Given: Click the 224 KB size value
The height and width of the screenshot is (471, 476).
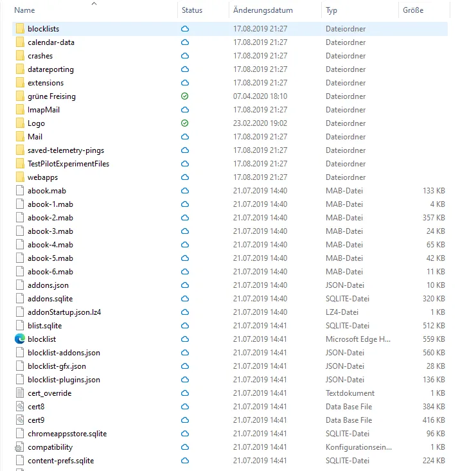Looking at the screenshot, I should coord(434,460).
